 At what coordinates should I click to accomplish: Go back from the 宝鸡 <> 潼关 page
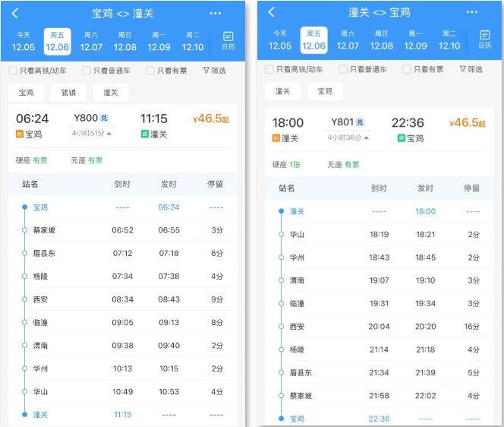coord(15,14)
